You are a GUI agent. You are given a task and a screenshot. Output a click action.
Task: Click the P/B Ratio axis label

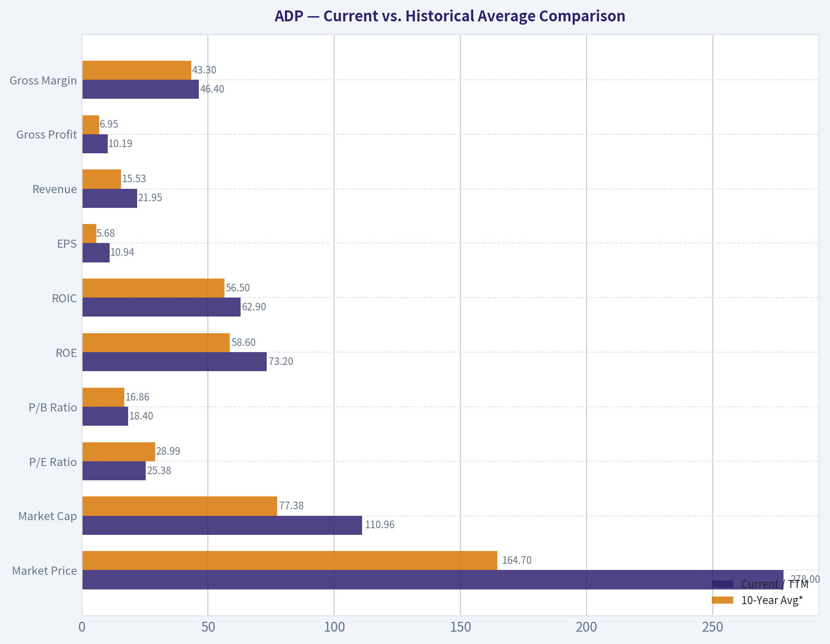53,407
